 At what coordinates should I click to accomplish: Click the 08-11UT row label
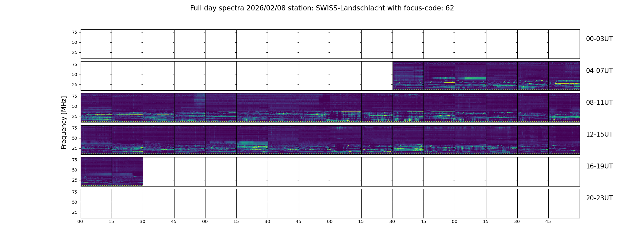[599, 103]
